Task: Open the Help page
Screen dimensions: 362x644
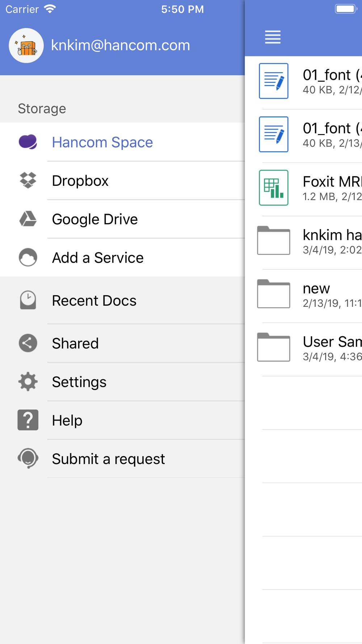Action: (x=122, y=420)
